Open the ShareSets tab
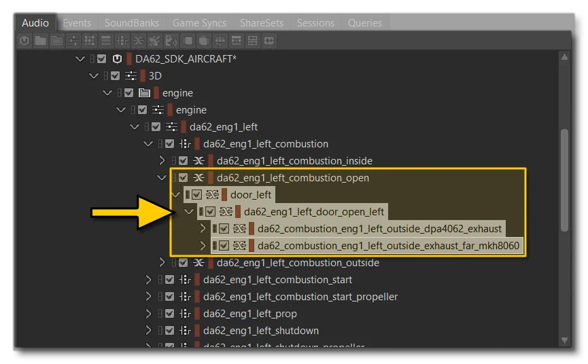Screen dimensions: 588x364 262,23
